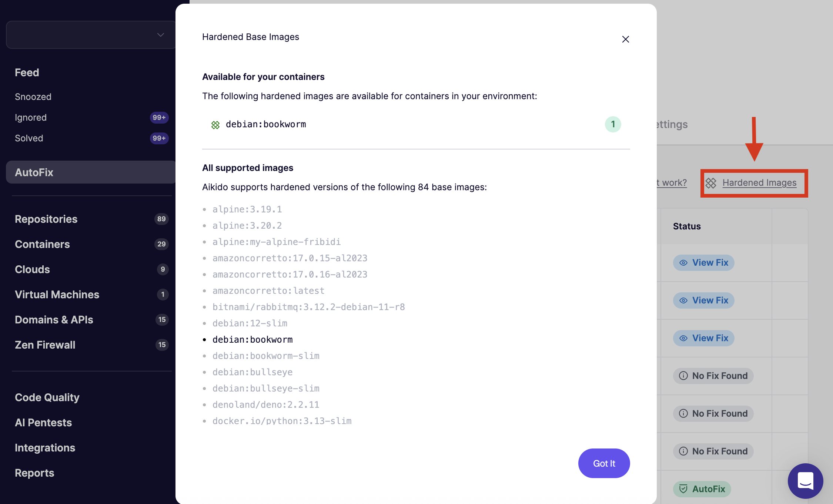Click the debian:bookworm hardened image icon
Image resolution: width=833 pixels, height=504 pixels.
[x=215, y=125]
